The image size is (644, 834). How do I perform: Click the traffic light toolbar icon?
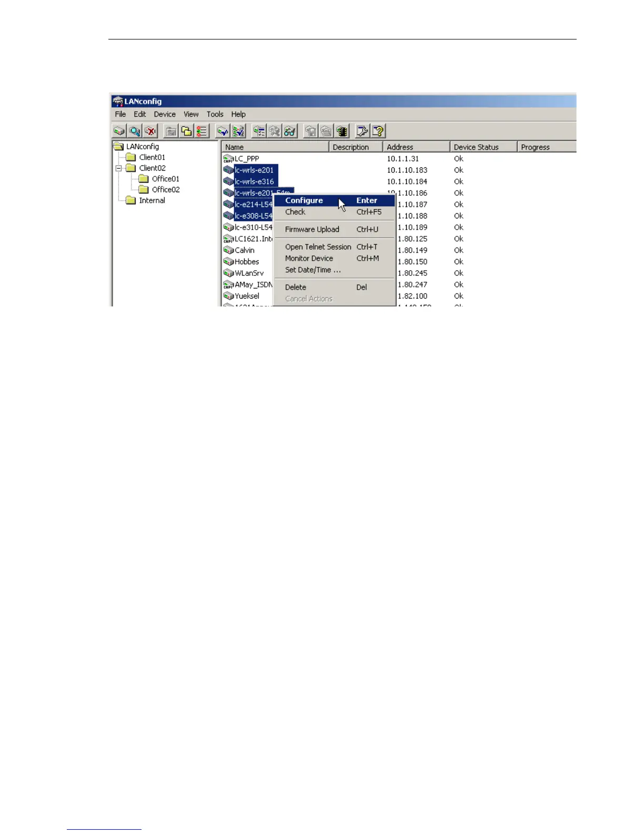point(342,131)
